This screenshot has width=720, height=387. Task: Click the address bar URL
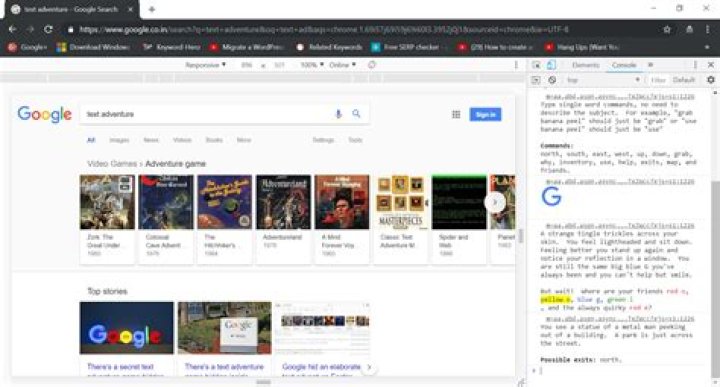point(324,29)
